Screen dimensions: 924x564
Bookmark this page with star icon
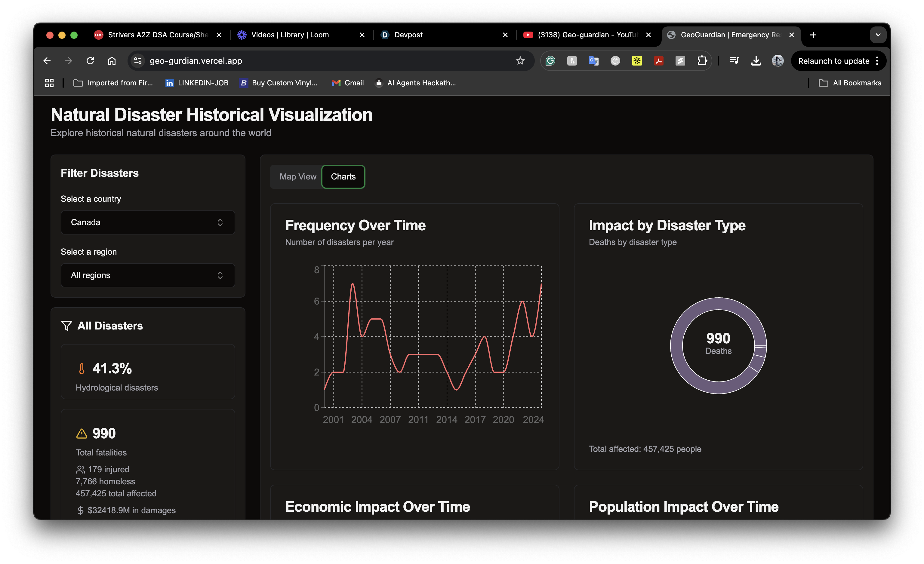tap(520, 61)
